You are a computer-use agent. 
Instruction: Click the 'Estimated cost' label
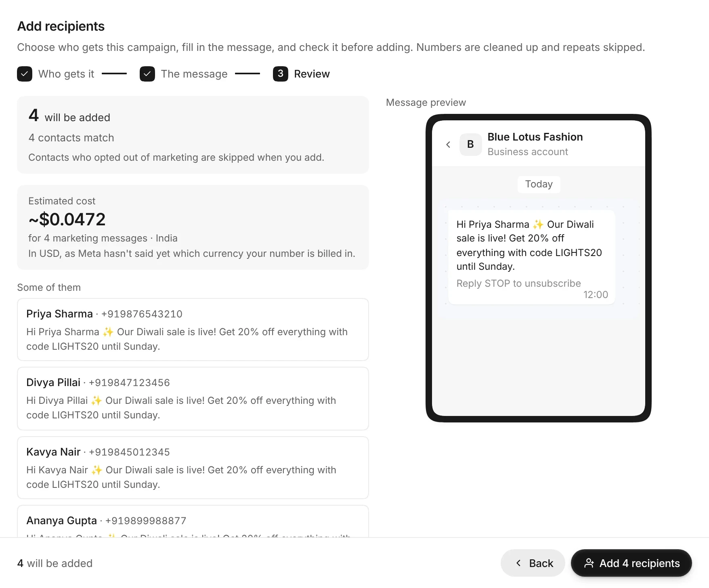(x=62, y=201)
